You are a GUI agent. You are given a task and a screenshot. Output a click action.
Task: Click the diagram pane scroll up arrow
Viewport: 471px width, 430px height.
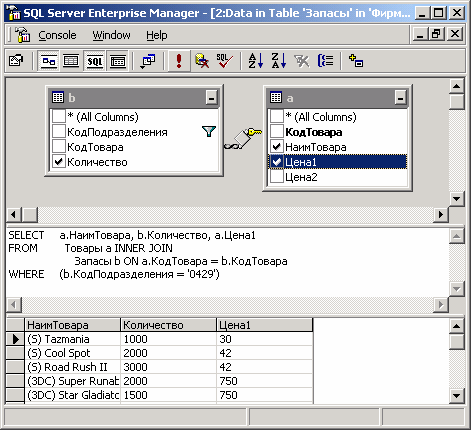click(456, 87)
